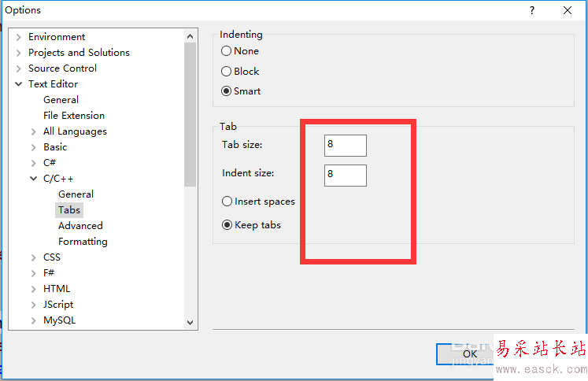Click the Indent size input field
The height and width of the screenshot is (381, 588).
pos(345,175)
